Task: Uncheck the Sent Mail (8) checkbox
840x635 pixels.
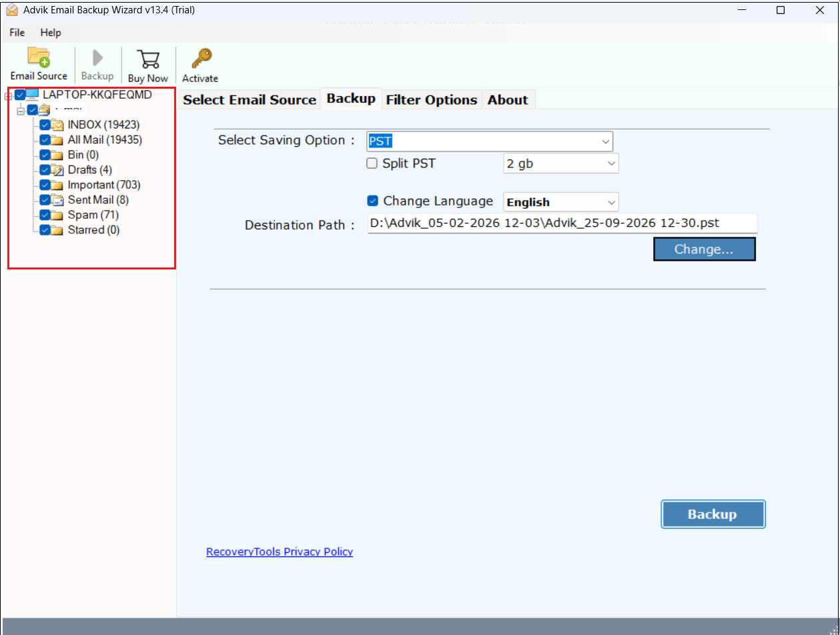Action: click(45, 200)
